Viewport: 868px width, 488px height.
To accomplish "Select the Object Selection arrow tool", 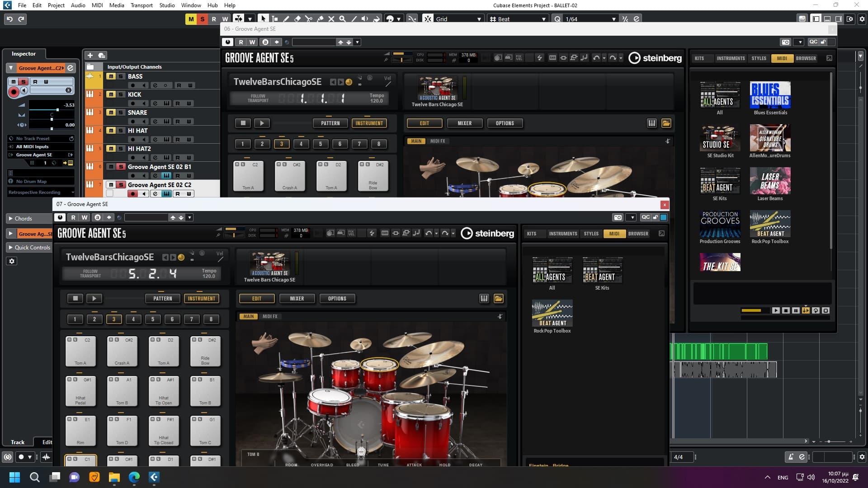I will [263, 19].
